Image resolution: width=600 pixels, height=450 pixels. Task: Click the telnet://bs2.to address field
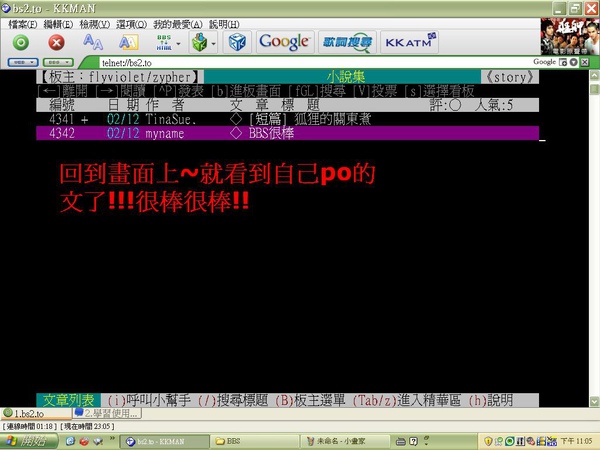(314, 63)
